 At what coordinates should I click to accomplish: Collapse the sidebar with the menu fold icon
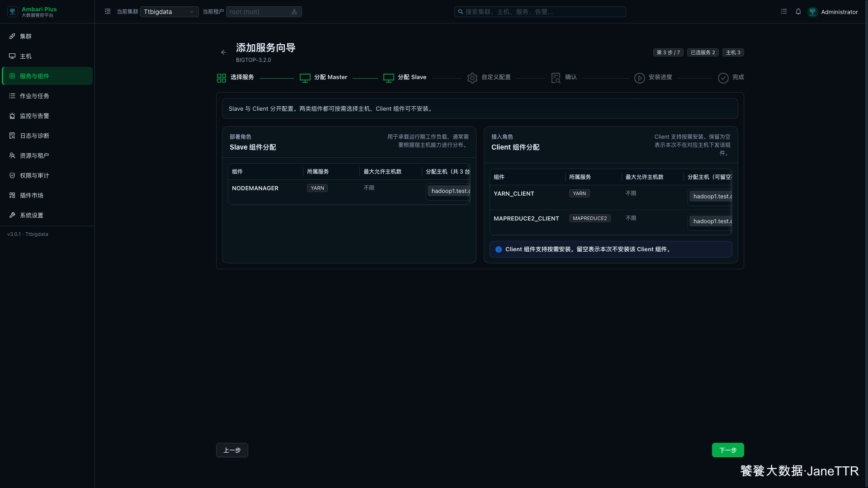point(108,12)
